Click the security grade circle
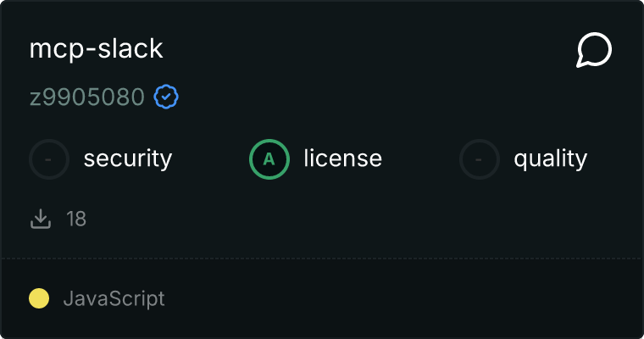The width and height of the screenshot is (644, 339). (49, 158)
